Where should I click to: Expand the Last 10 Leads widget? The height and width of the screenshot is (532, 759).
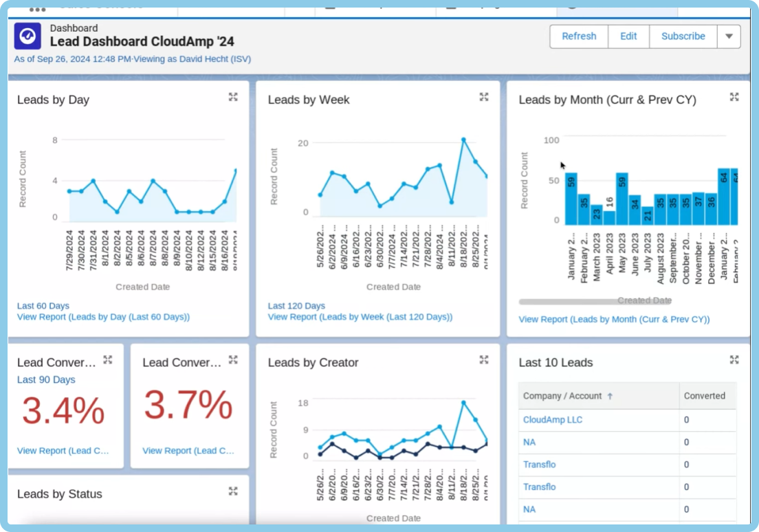coord(734,359)
